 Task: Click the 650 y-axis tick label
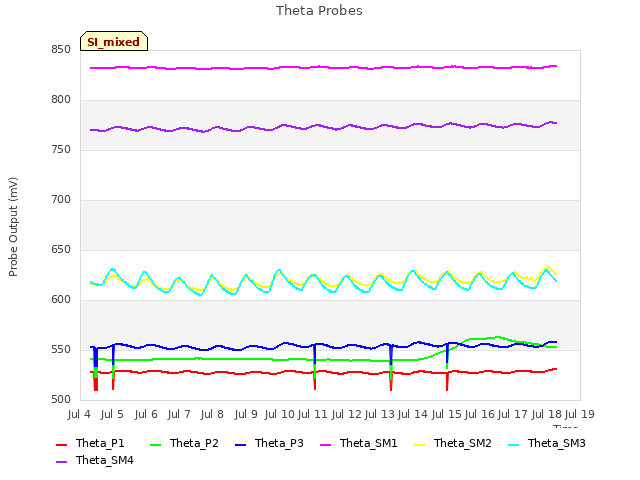coord(61,249)
